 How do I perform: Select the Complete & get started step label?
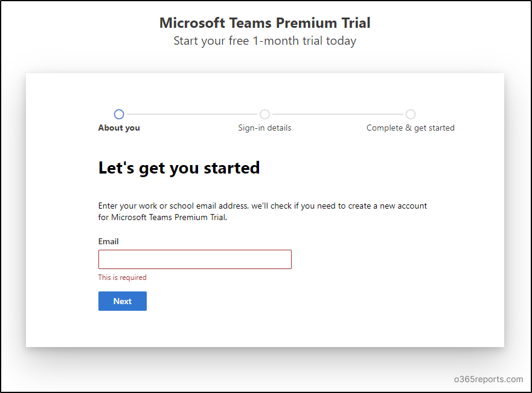[x=411, y=128]
